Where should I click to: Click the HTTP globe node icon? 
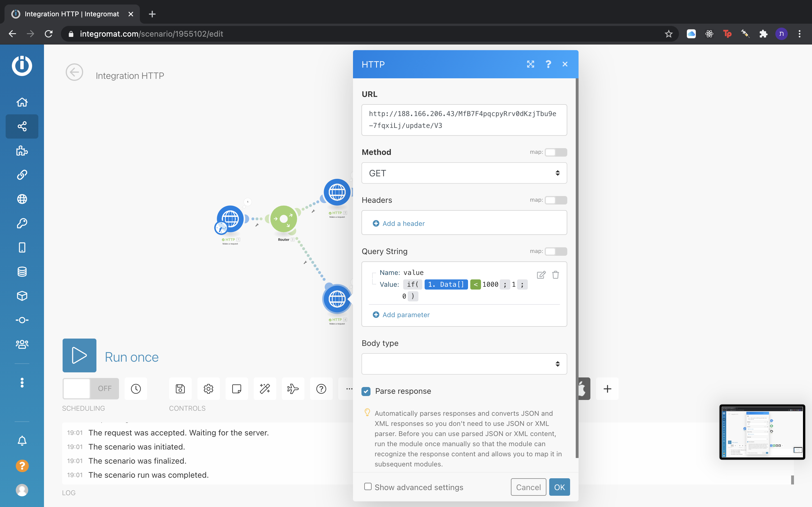[230, 219]
